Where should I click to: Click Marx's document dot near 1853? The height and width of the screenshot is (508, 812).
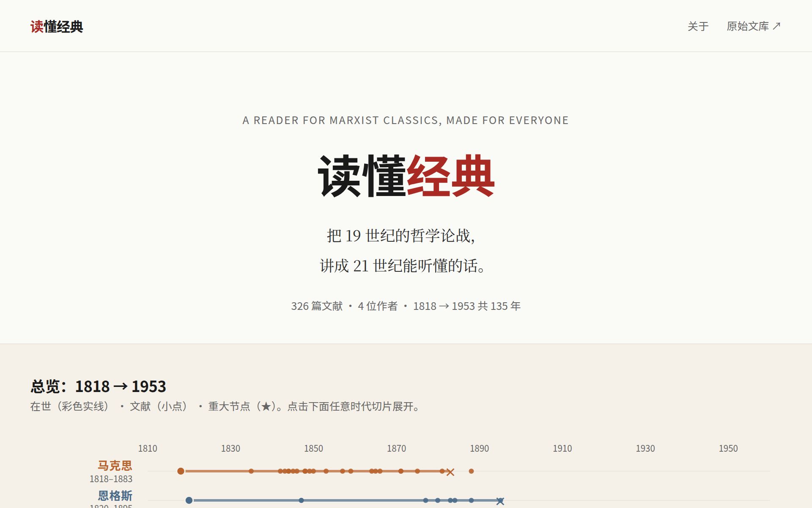tap(326, 471)
